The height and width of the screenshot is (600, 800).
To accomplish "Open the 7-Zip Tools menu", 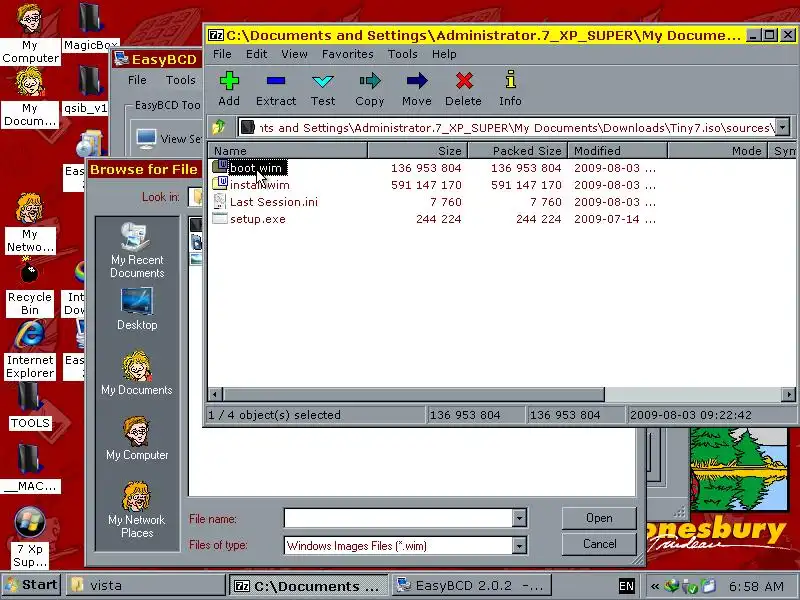I will coord(403,54).
